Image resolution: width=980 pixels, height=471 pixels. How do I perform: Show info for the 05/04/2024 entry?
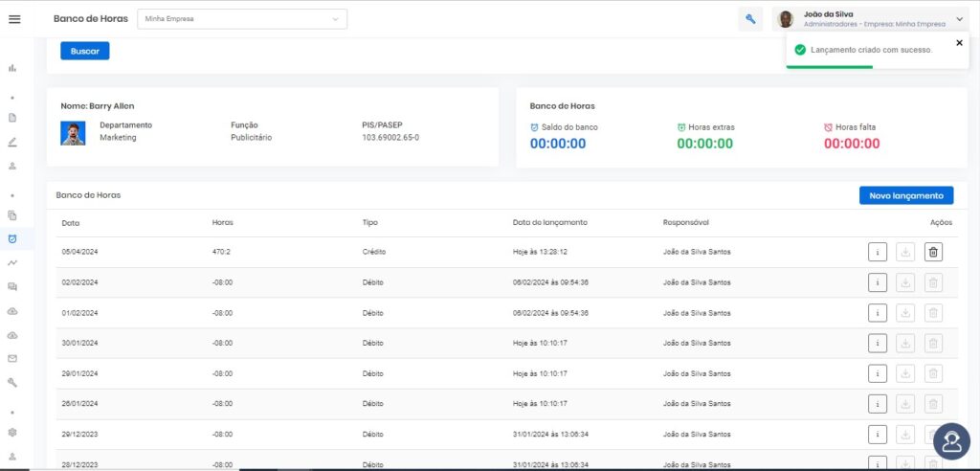(x=878, y=252)
